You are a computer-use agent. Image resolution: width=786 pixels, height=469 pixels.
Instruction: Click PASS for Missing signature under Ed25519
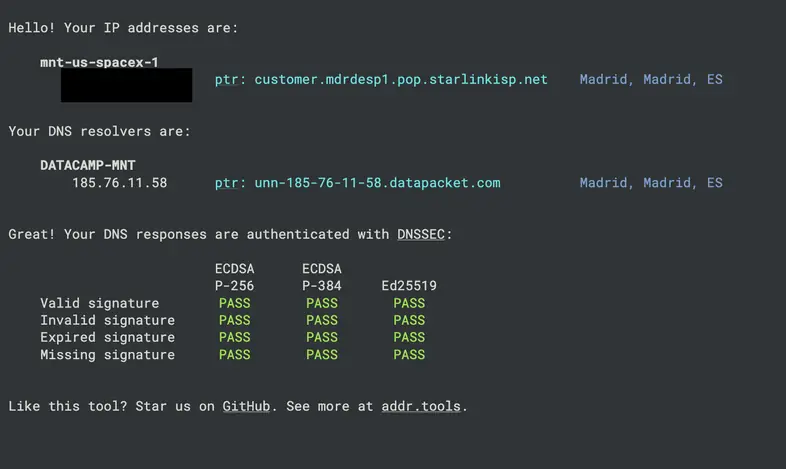coord(409,355)
